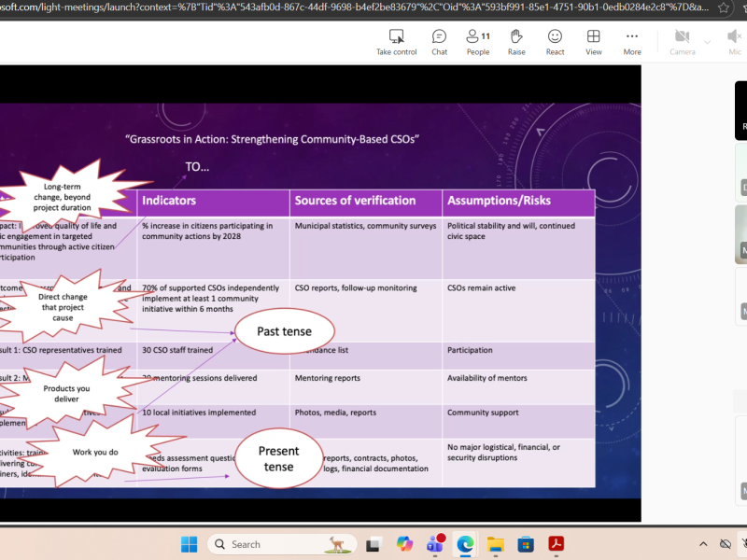Open Microsoft Store from the taskbar

pyautogui.click(x=526, y=544)
